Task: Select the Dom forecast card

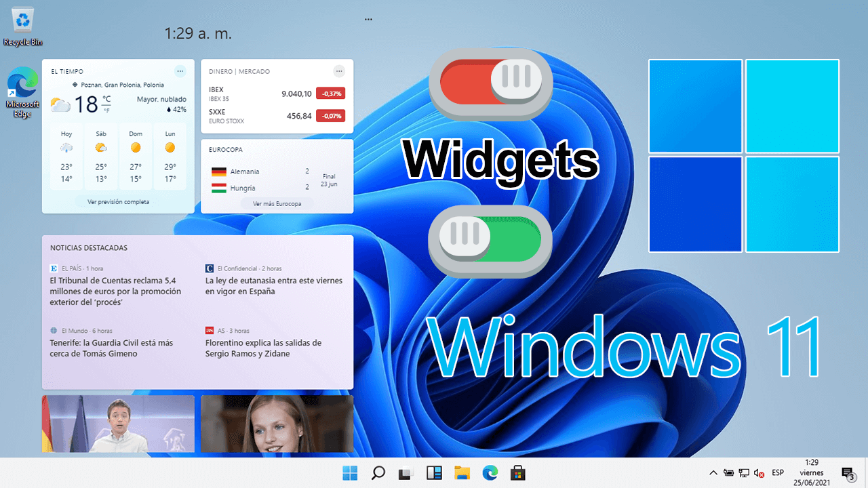Action: pyautogui.click(x=136, y=157)
